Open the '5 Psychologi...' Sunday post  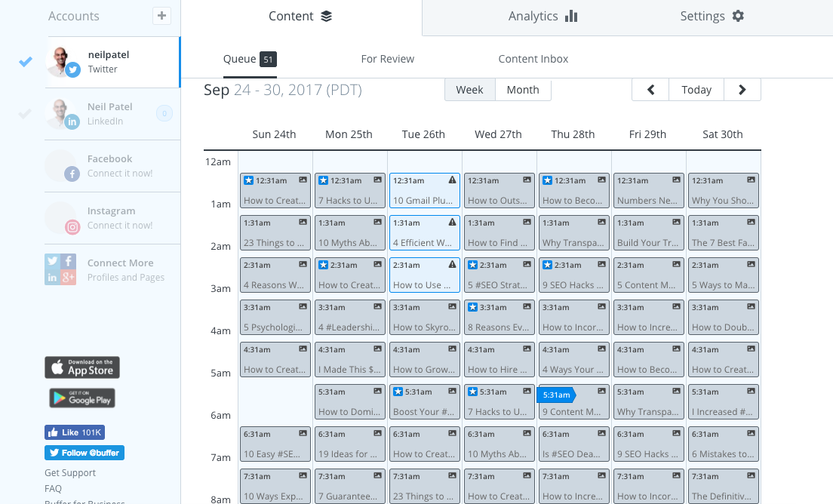275,317
